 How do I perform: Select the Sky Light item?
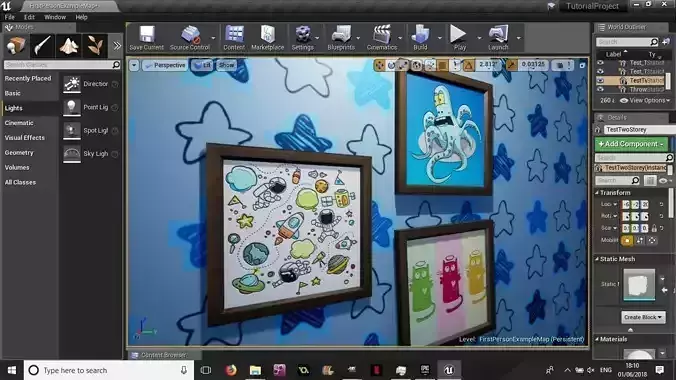(91, 154)
